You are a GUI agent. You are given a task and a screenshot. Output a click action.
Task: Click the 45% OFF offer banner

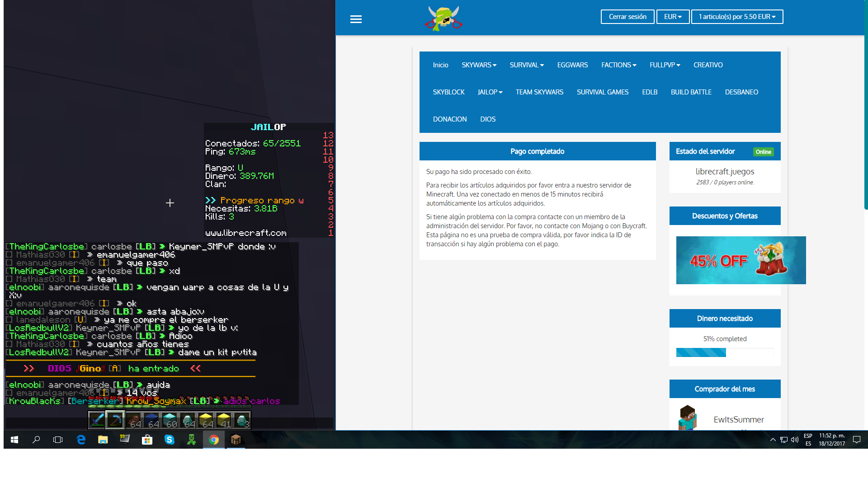pyautogui.click(x=741, y=260)
